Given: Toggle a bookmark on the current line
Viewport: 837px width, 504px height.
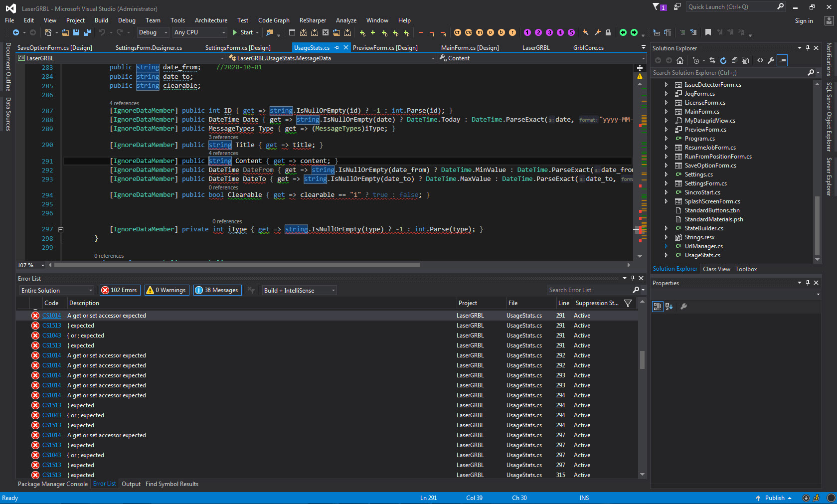Looking at the screenshot, I should click(708, 32).
